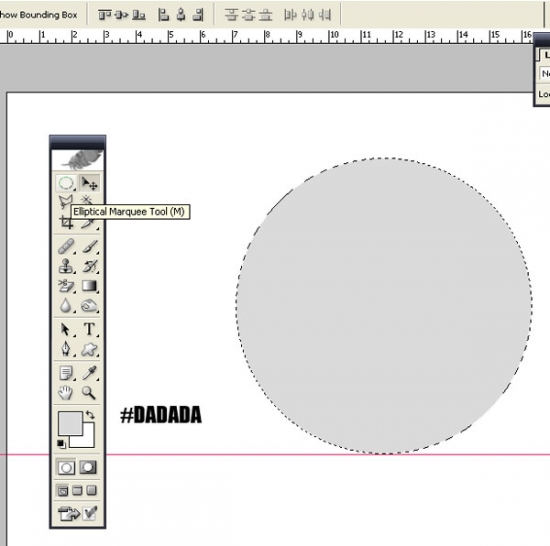
Task: Select the Elliptical Marquee tool
Action: (66, 183)
